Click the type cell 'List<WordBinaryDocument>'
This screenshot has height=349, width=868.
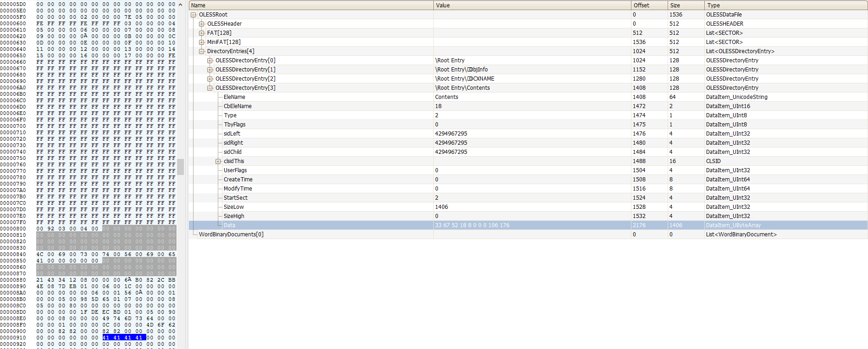pyautogui.click(x=741, y=234)
